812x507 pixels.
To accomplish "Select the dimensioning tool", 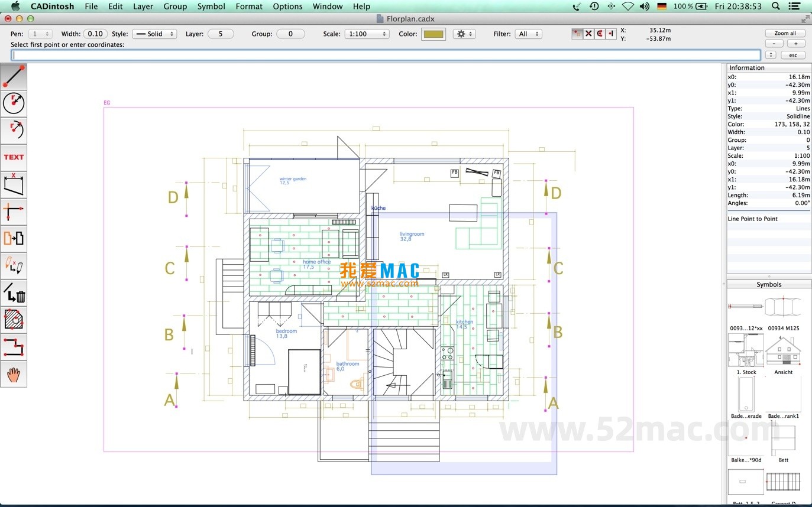I will click(x=13, y=184).
